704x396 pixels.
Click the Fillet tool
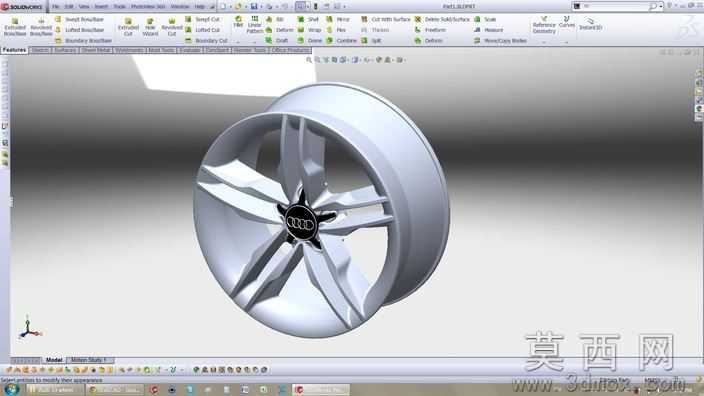tap(238, 22)
